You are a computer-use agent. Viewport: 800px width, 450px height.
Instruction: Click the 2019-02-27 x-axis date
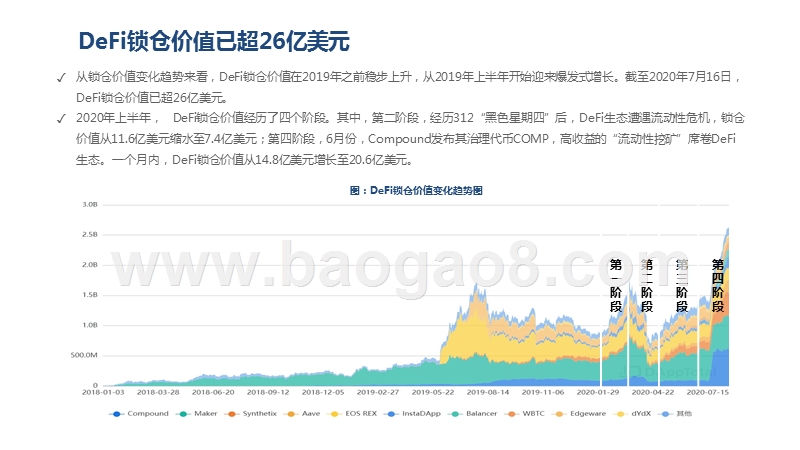click(x=378, y=392)
